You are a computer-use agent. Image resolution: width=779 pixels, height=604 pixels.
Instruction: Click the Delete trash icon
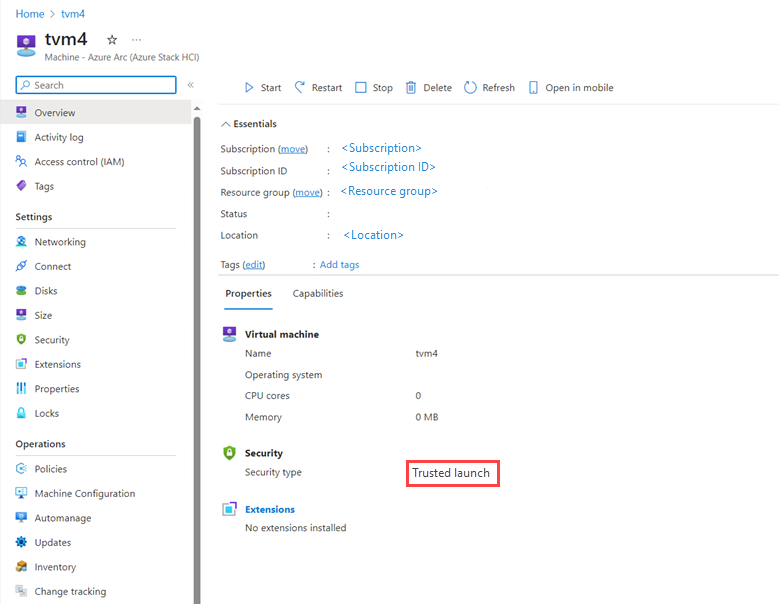(411, 88)
